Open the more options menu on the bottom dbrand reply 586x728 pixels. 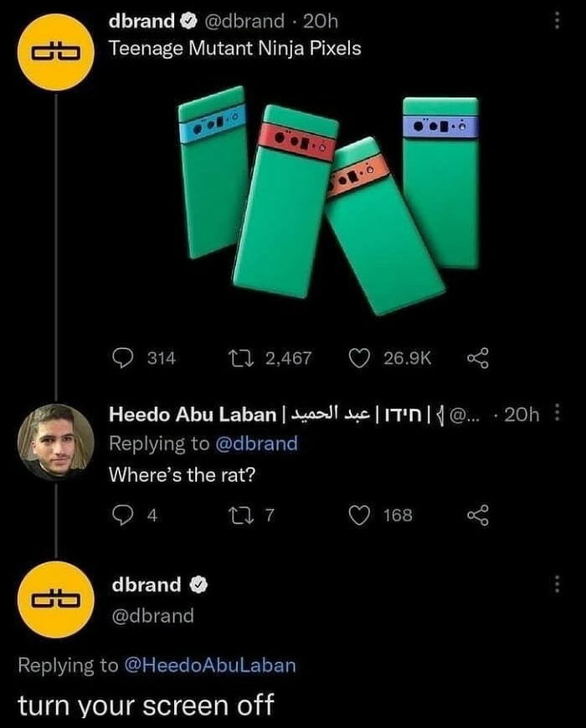pyautogui.click(x=558, y=585)
